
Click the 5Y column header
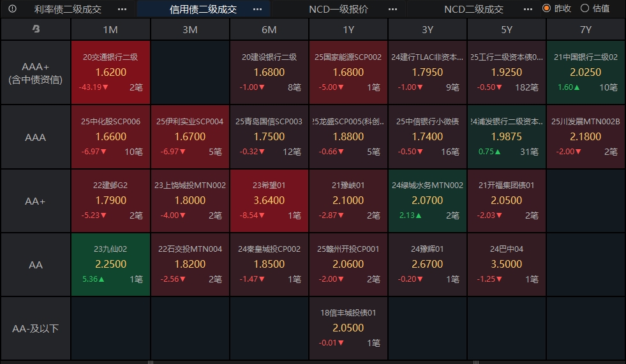pyautogui.click(x=506, y=29)
